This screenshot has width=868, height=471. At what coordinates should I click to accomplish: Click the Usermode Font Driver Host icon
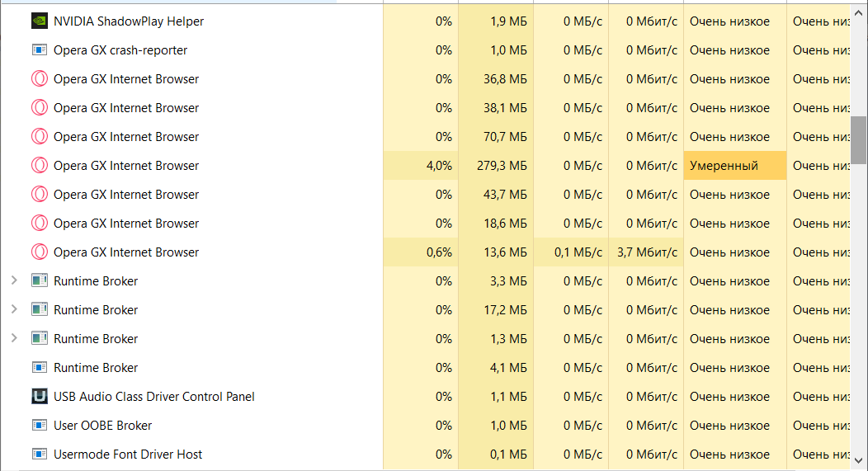coord(39,455)
